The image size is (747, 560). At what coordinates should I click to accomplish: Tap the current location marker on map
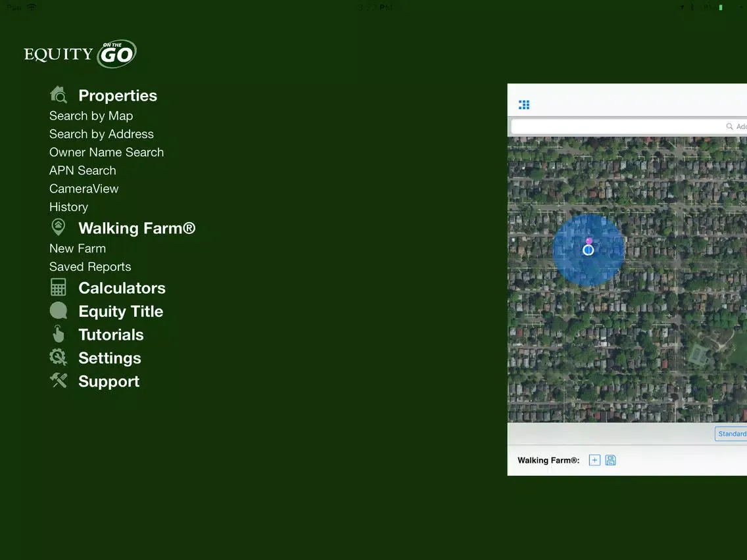coord(589,250)
